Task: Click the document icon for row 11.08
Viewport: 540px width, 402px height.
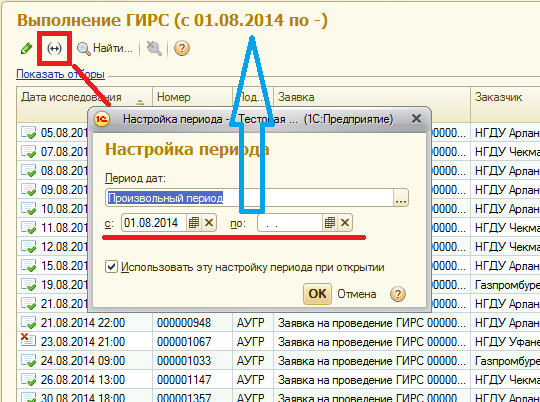Action: (x=28, y=227)
